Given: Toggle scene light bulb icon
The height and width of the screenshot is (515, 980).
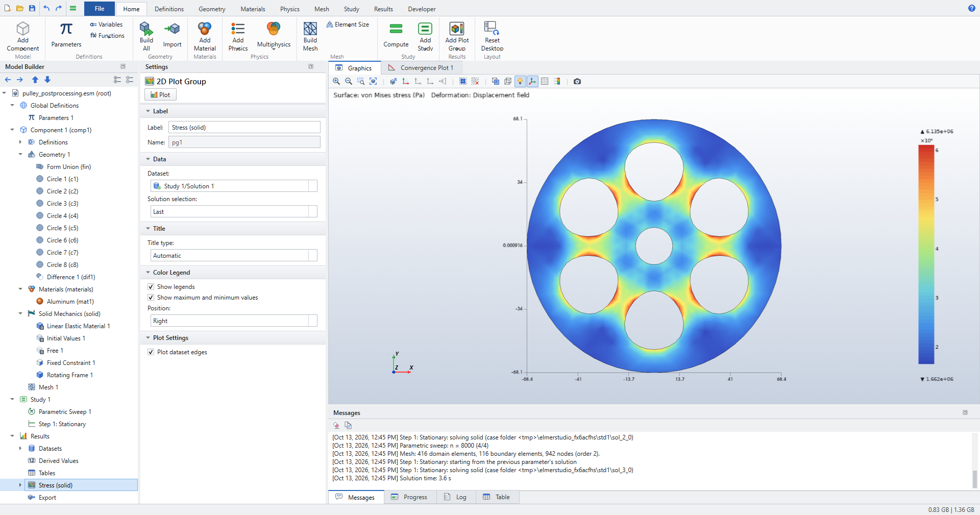Looking at the screenshot, I should (x=520, y=81).
